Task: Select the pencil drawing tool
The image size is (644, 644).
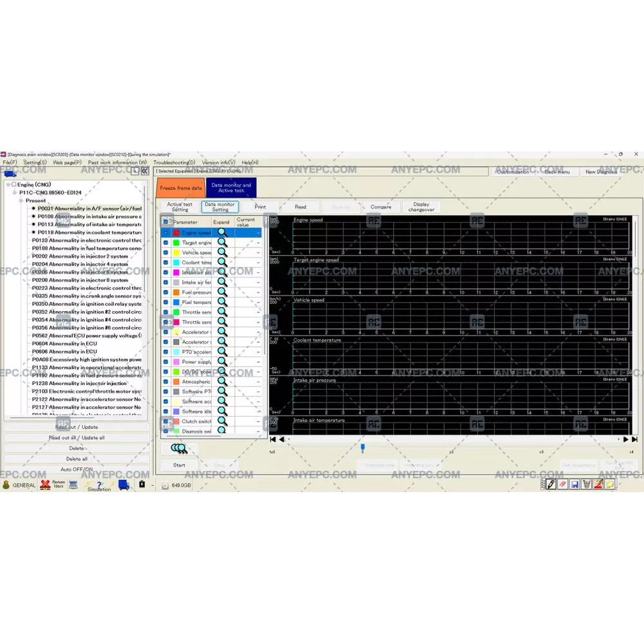Action: (550, 484)
